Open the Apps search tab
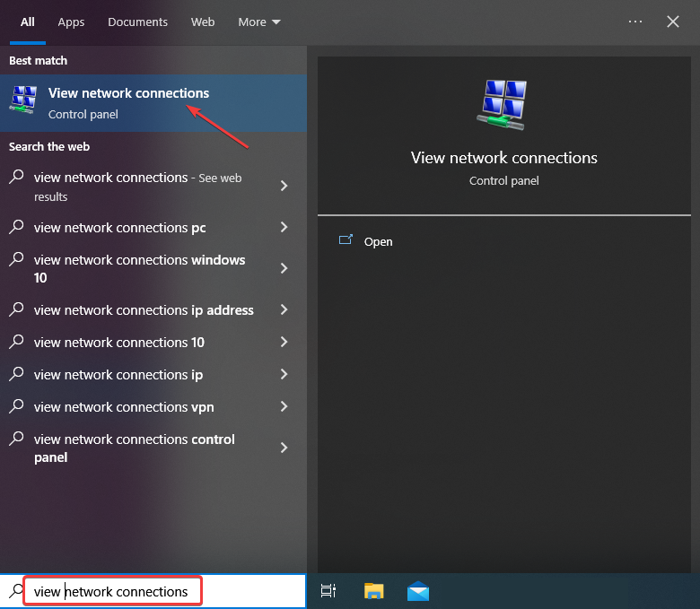This screenshot has height=609, width=700. tap(71, 22)
